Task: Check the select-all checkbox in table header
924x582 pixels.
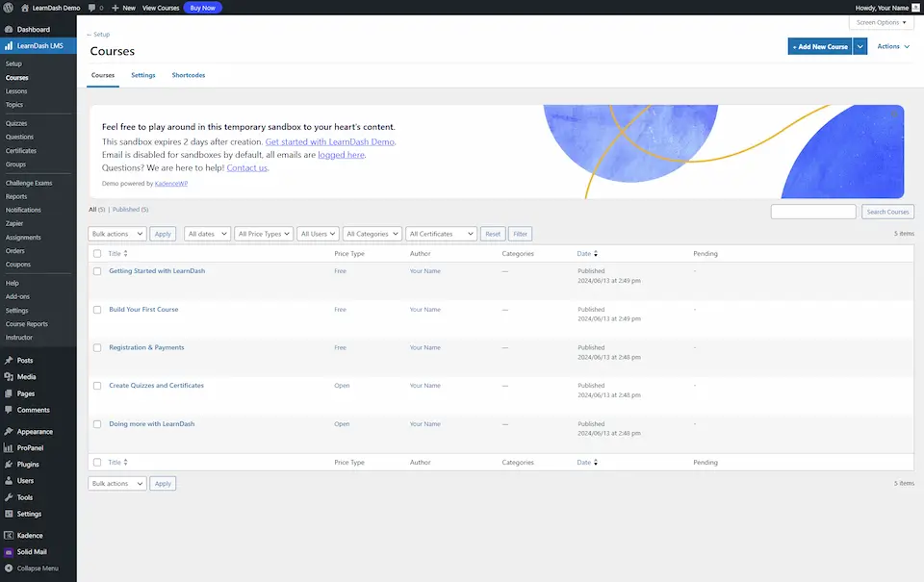Action: [97, 254]
